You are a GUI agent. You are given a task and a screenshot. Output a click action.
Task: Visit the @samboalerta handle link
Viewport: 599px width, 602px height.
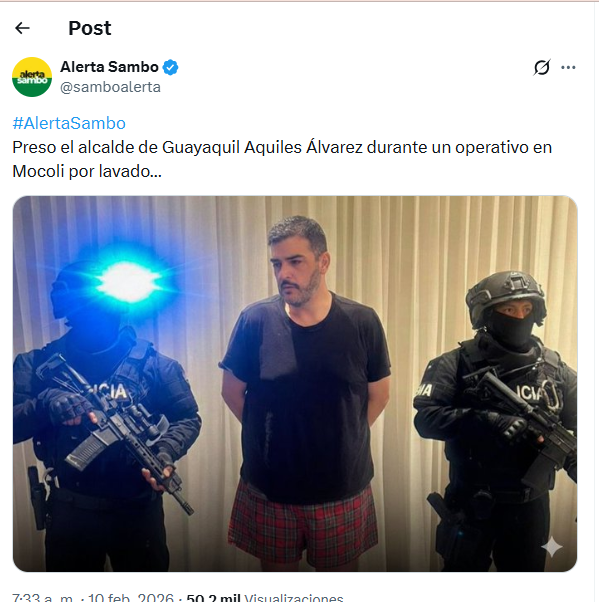111,87
